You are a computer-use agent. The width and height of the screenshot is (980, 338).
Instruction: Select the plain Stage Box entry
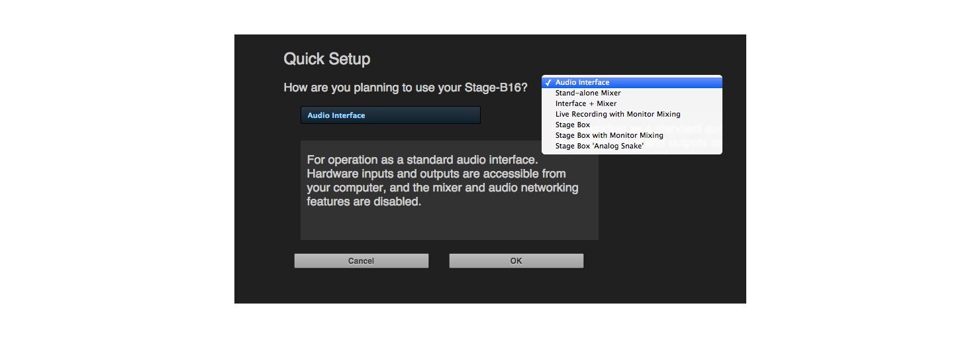[x=572, y=125]
